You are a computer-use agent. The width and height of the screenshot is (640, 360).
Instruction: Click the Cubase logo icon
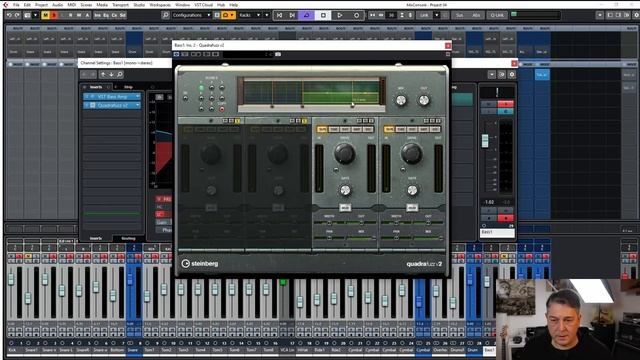pos(5,4)
